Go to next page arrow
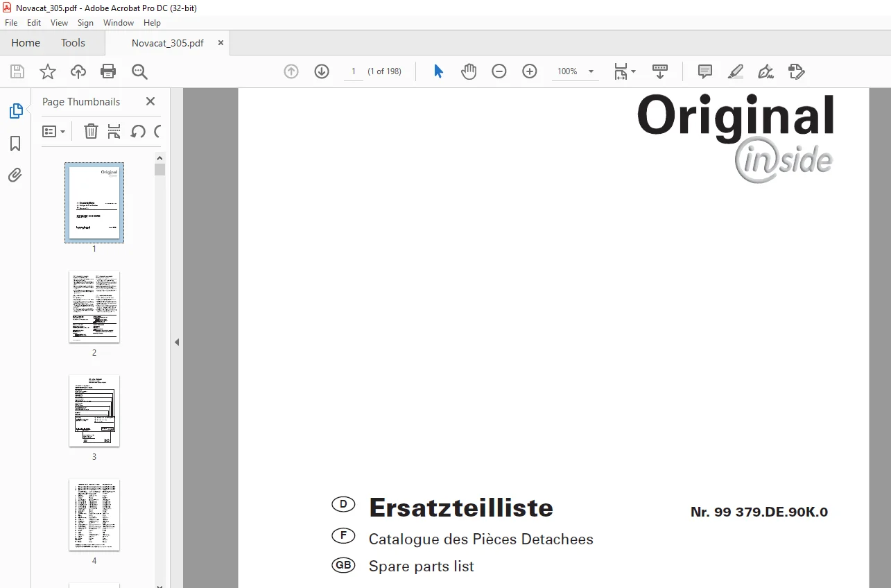The width and height of the screenshot is (891, 588). tap(322, 71)
